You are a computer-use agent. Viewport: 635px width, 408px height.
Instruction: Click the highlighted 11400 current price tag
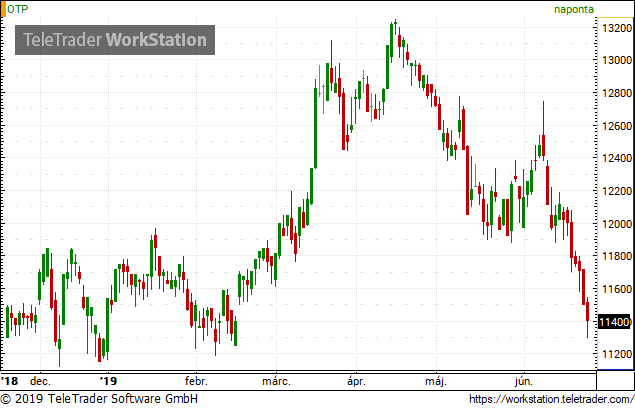614,322
